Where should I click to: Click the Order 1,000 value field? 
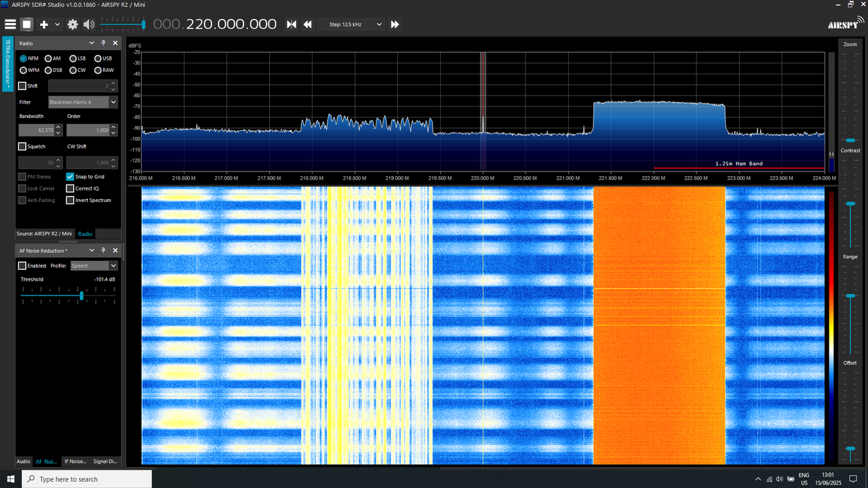point(88,130)
